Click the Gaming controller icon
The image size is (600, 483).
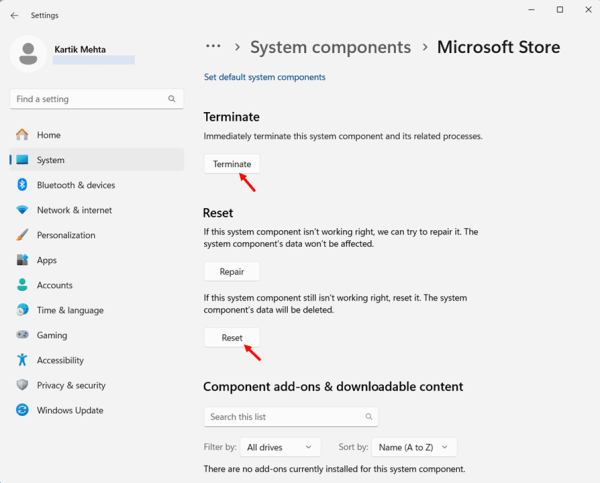[22, 335]
